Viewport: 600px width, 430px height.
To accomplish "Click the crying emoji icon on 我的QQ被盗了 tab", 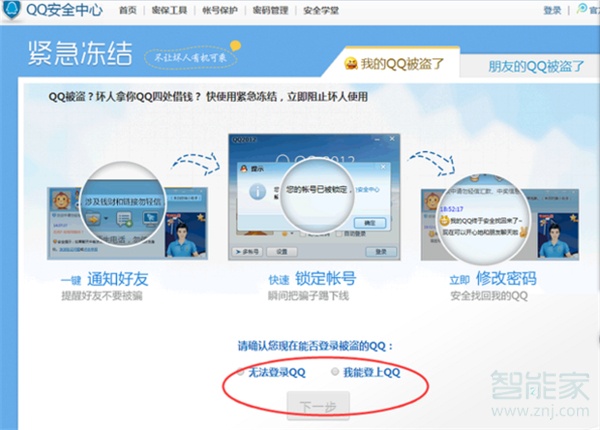I will pyautogui.click(x=351, y=63).
